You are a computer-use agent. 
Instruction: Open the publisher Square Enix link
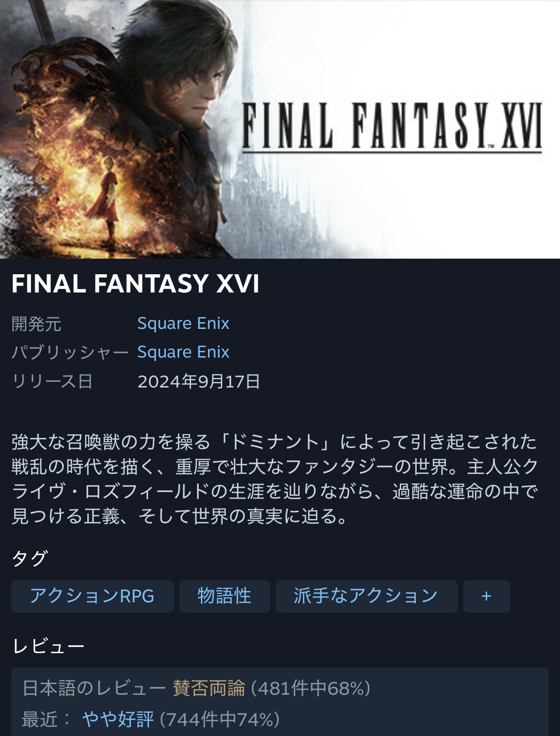point(183,352)
